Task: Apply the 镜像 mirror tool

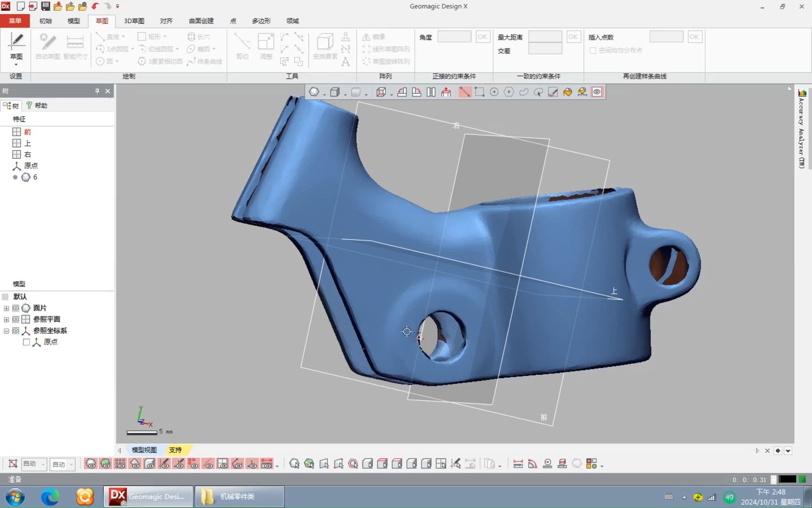Action: coord(379,36)
